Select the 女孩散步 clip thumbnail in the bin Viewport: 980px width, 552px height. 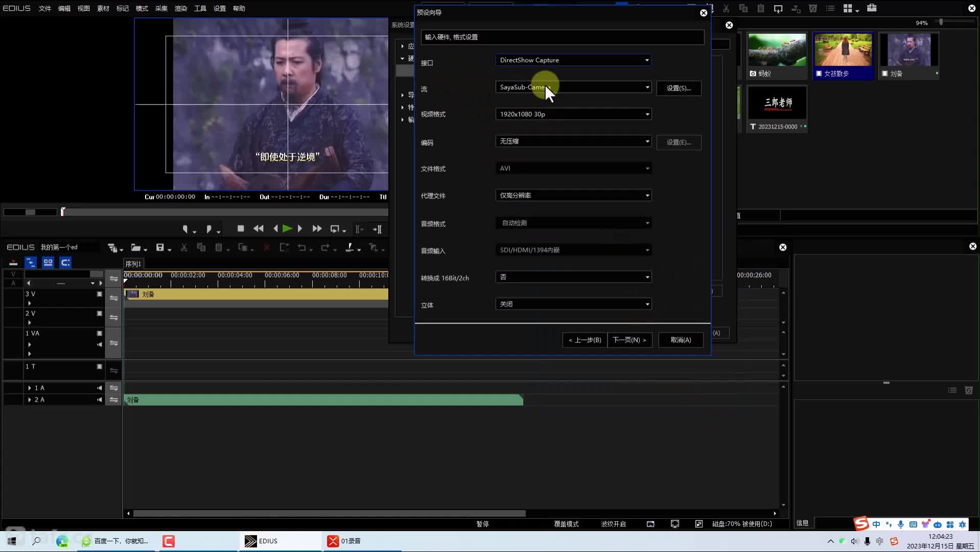click(843, 56)
